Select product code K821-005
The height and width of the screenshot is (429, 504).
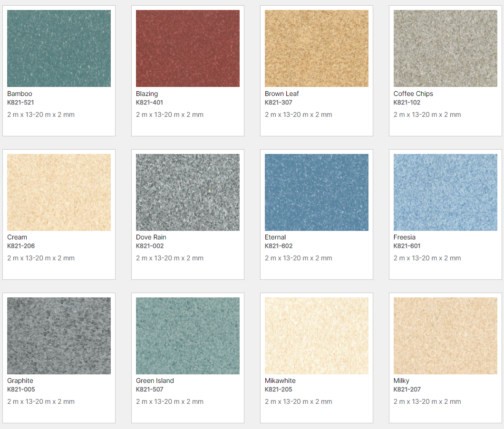click(21, 390)
